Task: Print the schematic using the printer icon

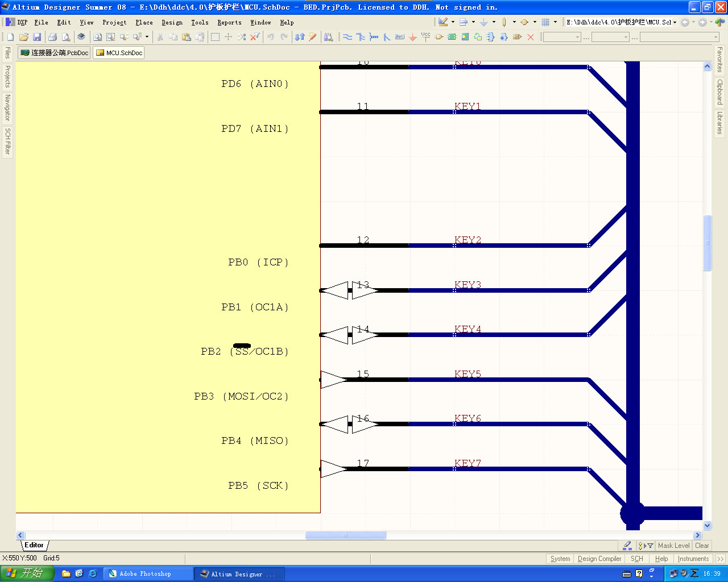Action: tap(52, 37)
